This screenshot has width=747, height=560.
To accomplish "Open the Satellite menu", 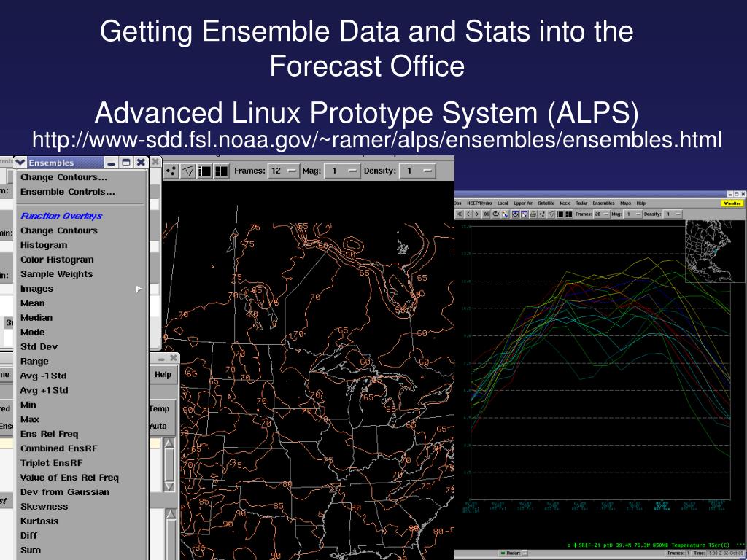I will click(546, 203).
